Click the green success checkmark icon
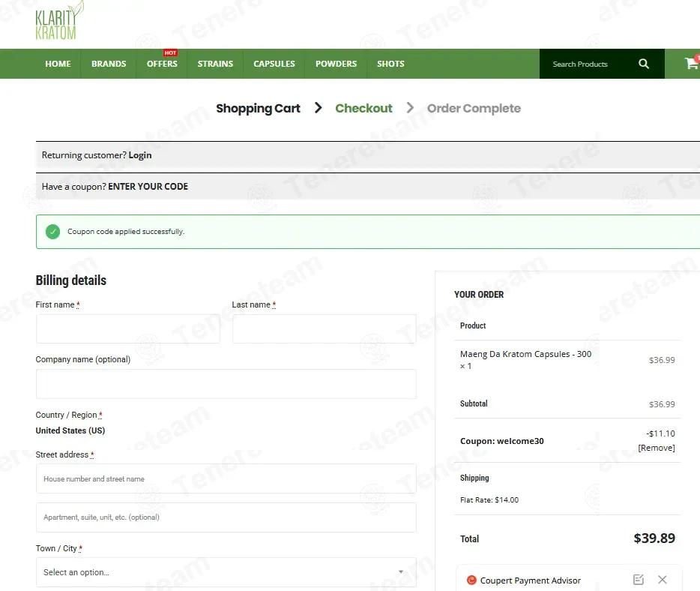Image resolution: width=700 pixels, height=591 pixels. coord(52,232)
